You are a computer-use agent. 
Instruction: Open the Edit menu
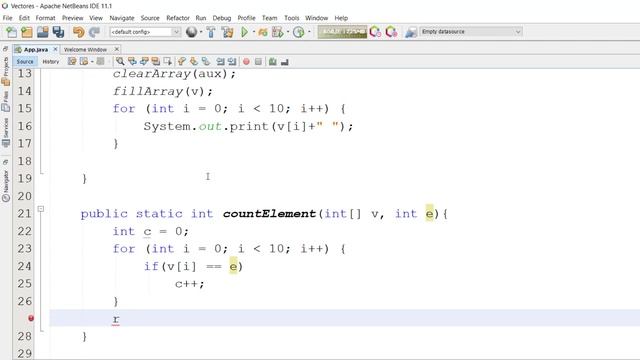[x=24, y=18]
